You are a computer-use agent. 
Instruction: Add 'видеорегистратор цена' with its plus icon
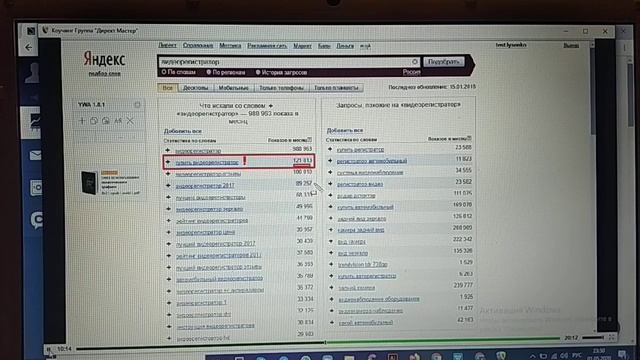169,232
